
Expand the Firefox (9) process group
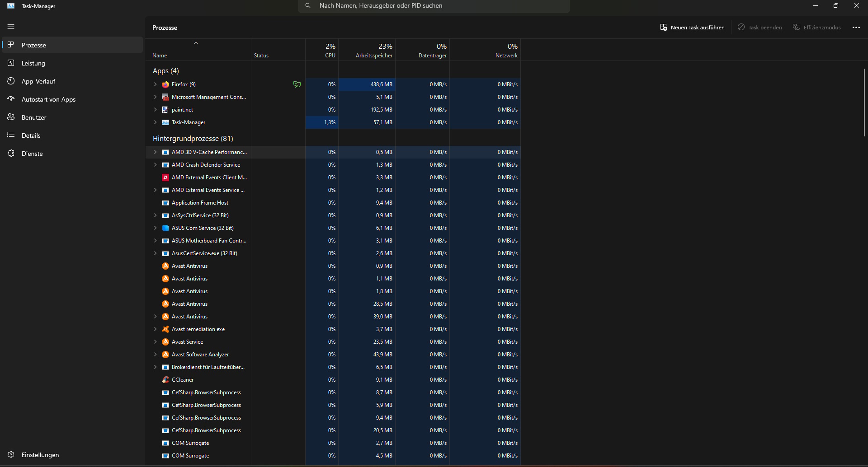click(x=155, y=84)
